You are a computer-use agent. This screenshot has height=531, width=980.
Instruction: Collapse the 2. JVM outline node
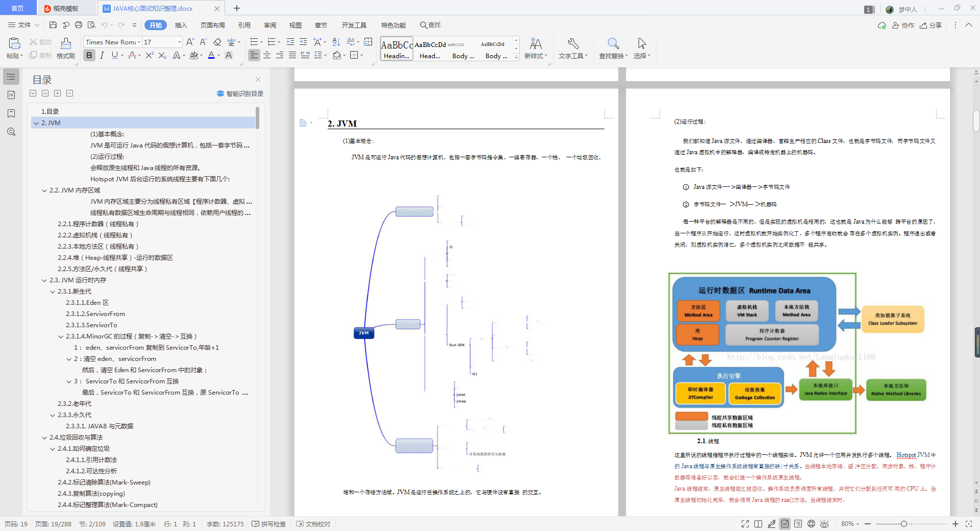point(36,123)
